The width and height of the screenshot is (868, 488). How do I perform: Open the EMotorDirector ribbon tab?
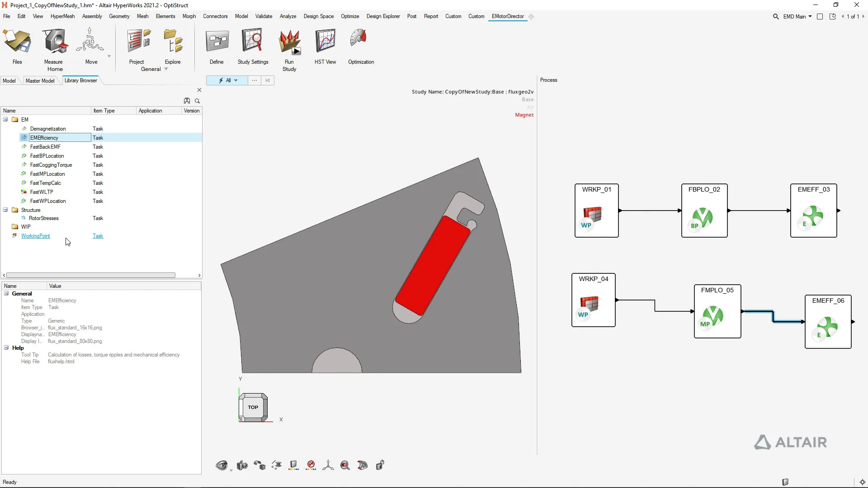(508, 16)
